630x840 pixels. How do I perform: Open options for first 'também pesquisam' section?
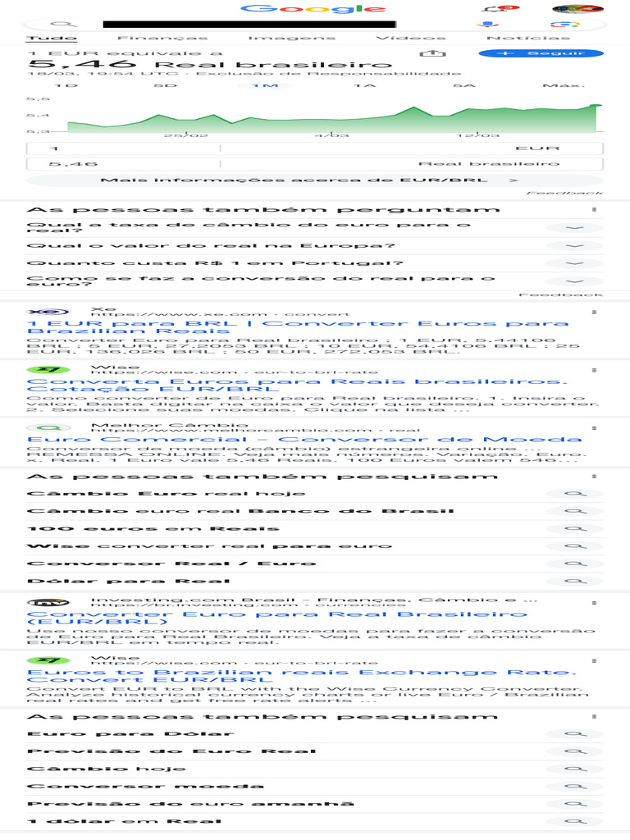click(x=594, y=477)
